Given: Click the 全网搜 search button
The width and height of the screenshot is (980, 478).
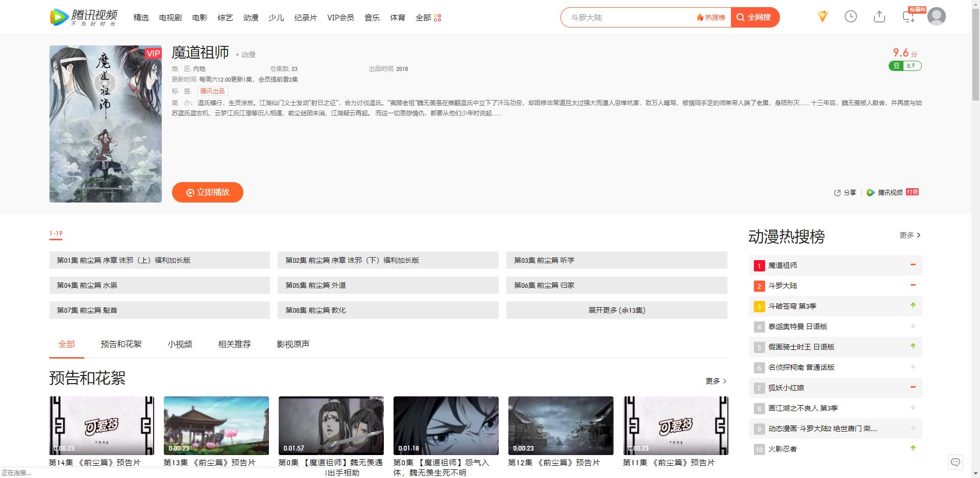Looking at the screenshot, I should pos(754,17).
